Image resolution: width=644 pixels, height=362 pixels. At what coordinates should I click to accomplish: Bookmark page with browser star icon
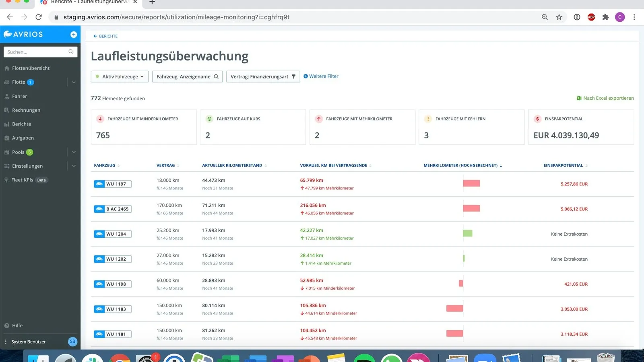point(559,17)
